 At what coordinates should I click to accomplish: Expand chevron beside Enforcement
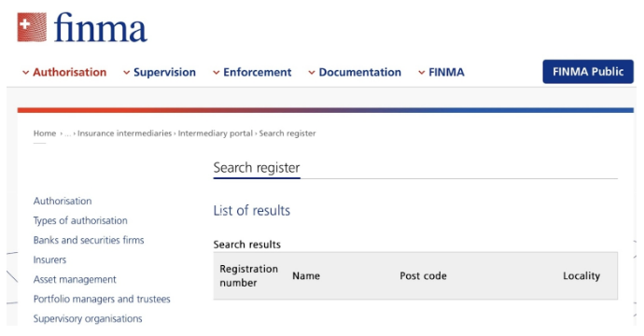coord(216,73)
